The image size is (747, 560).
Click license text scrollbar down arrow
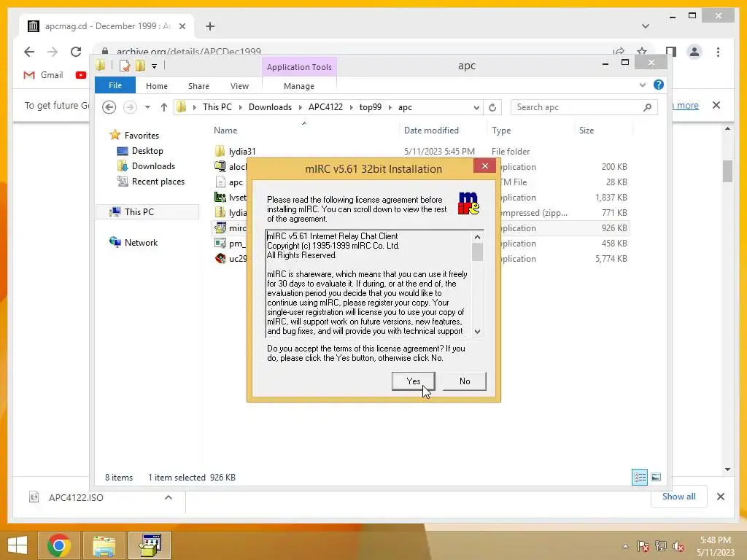pos(477,332)
